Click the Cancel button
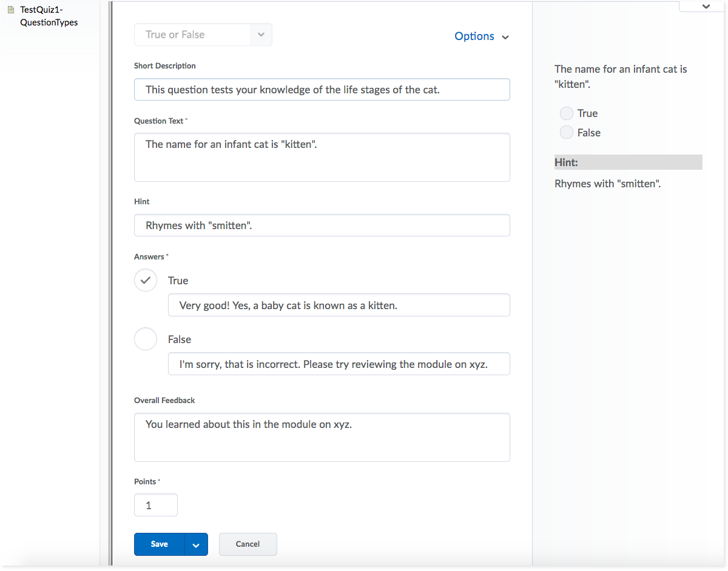728x571 pixels. coord(248,544)
